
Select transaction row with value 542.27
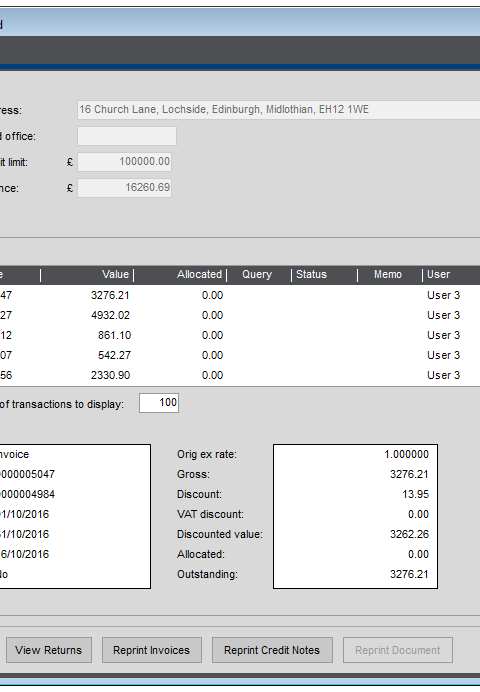pyautogui.click(x=240, y=355)
